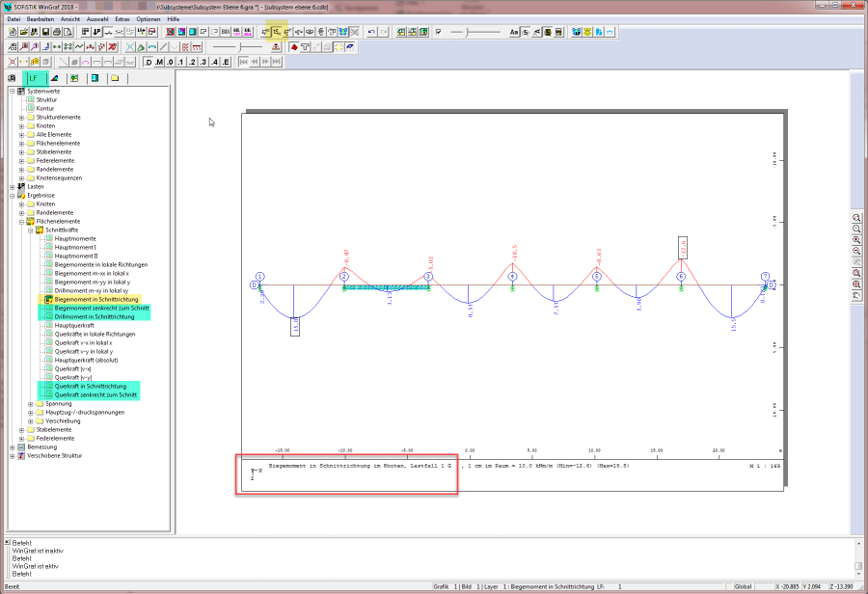This screenshot has height=594, width=868.
Task: Click the zoom in magnifier on right toolbar
Action: click(856, 239)
